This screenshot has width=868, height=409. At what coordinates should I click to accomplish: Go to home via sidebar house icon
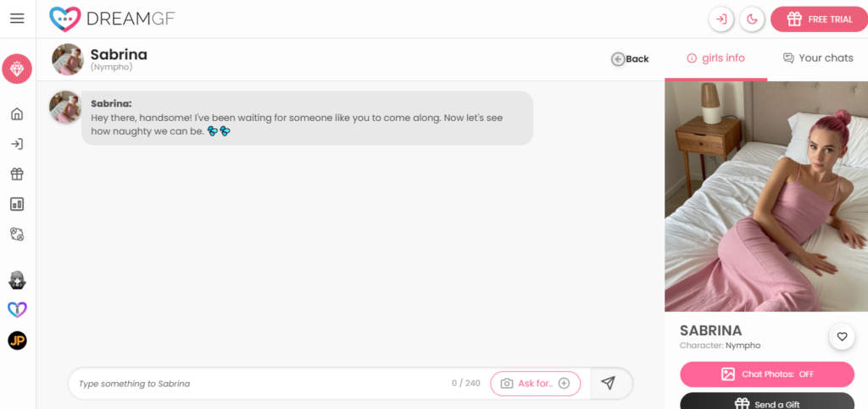tap(17, 113)
